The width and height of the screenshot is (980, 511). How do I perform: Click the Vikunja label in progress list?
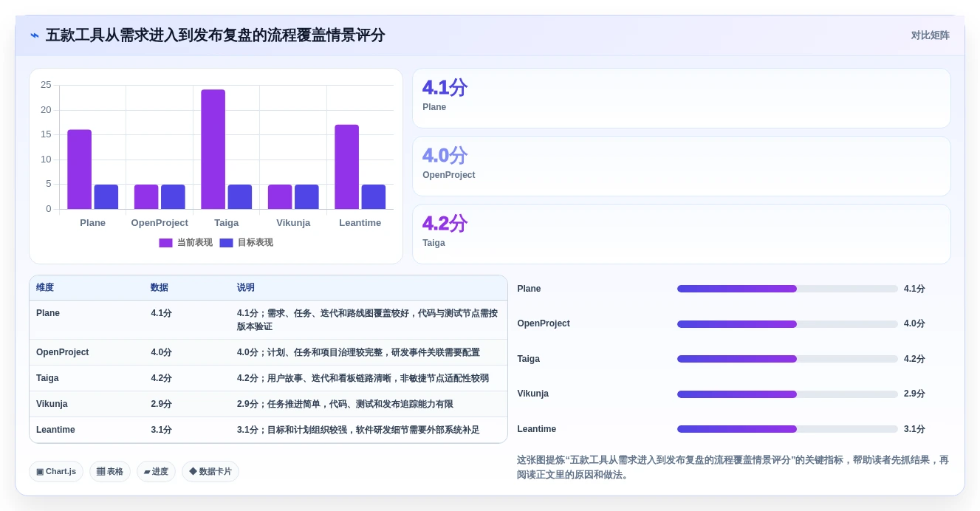pos(532,394)
